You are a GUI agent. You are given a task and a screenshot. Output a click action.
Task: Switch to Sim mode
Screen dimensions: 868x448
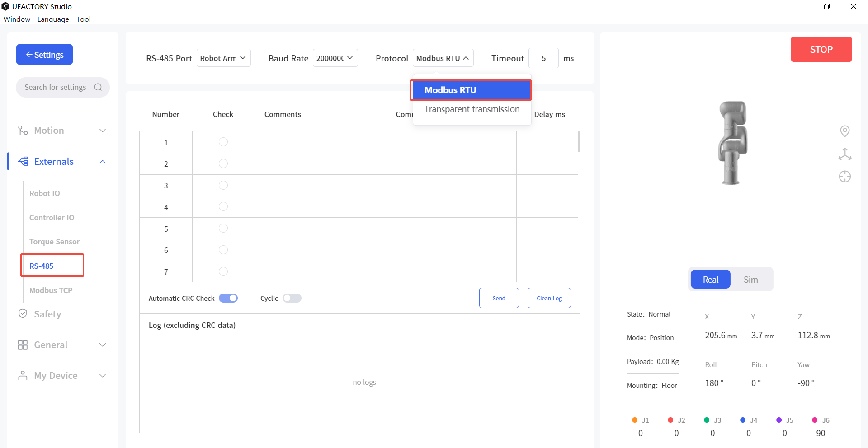pos(750,280)
